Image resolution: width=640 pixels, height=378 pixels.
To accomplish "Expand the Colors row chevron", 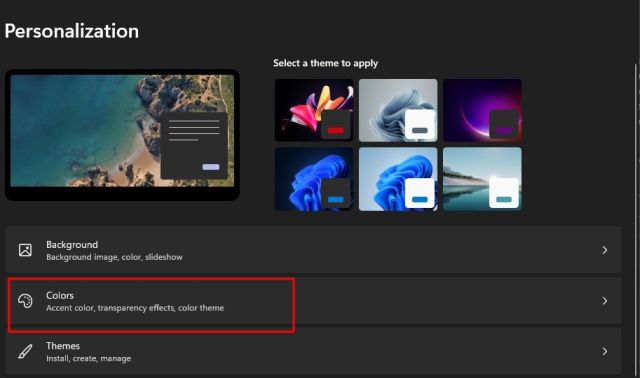I will coord(604,301).
